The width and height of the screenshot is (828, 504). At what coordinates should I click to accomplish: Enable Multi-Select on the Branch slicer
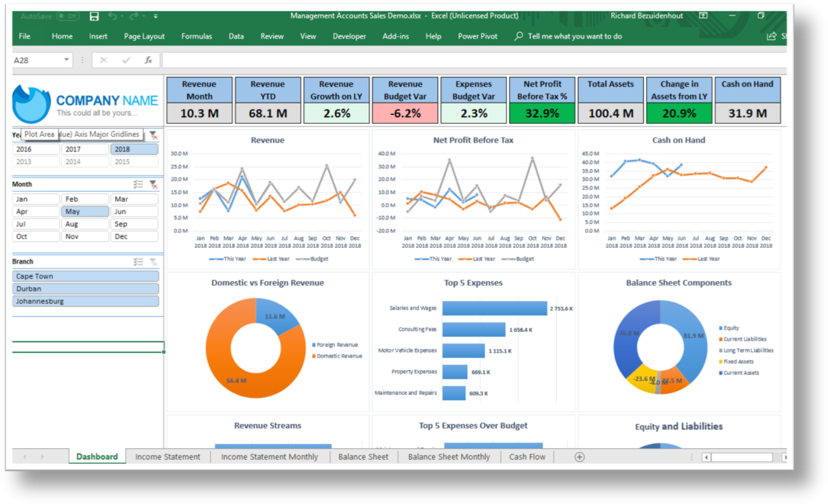tap(138, 261)
